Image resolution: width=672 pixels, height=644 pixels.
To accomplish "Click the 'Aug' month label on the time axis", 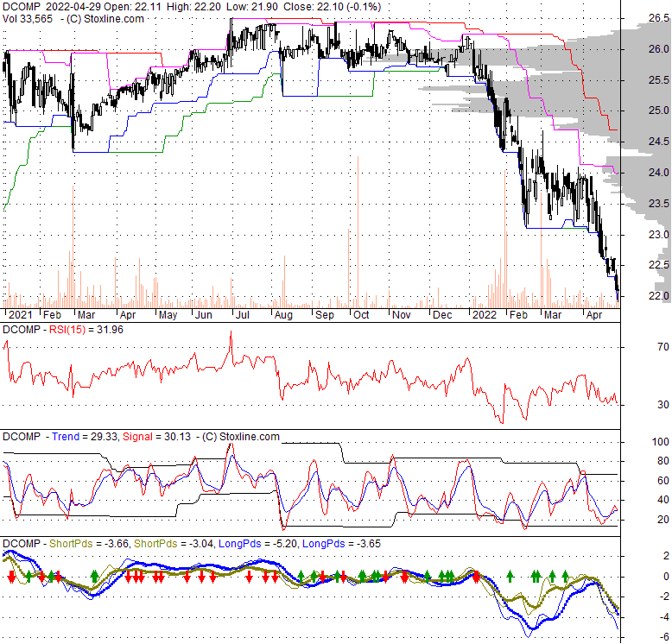I will (283, 315).
